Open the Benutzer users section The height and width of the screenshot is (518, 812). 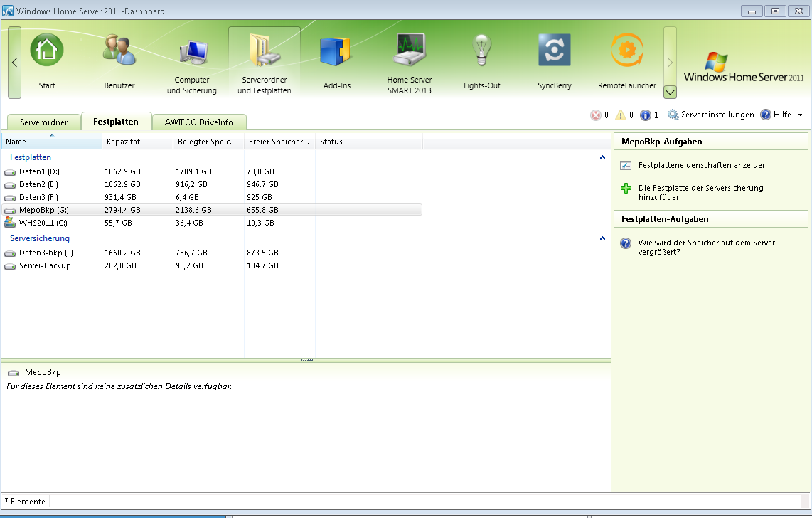119,51
